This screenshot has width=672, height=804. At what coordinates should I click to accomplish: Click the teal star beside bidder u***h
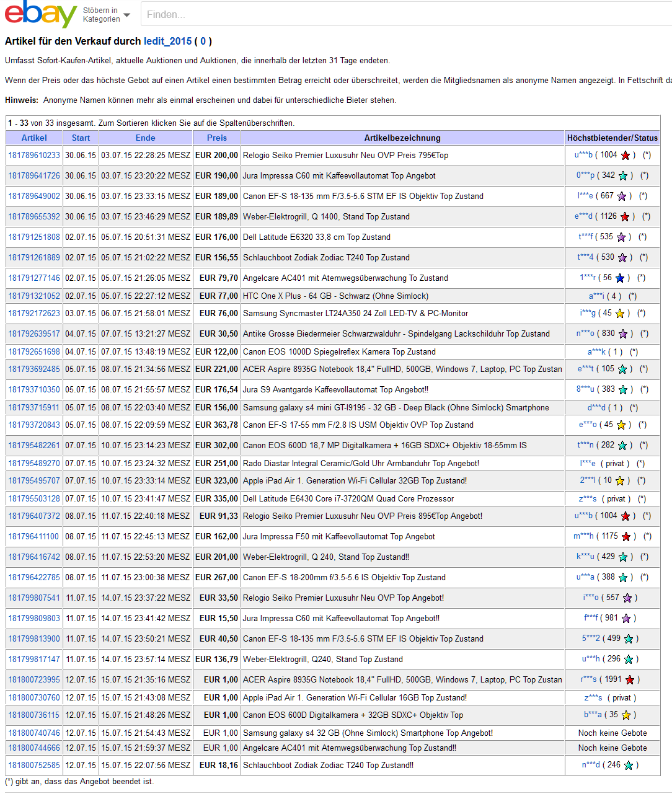pyautogui.click(x=629, y=660)
